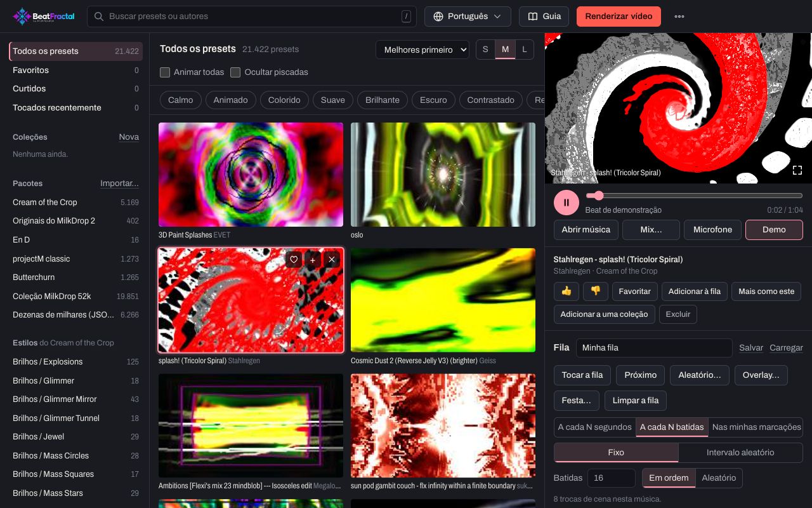
Task: Open the Festa... options
Action: (577, 401)
